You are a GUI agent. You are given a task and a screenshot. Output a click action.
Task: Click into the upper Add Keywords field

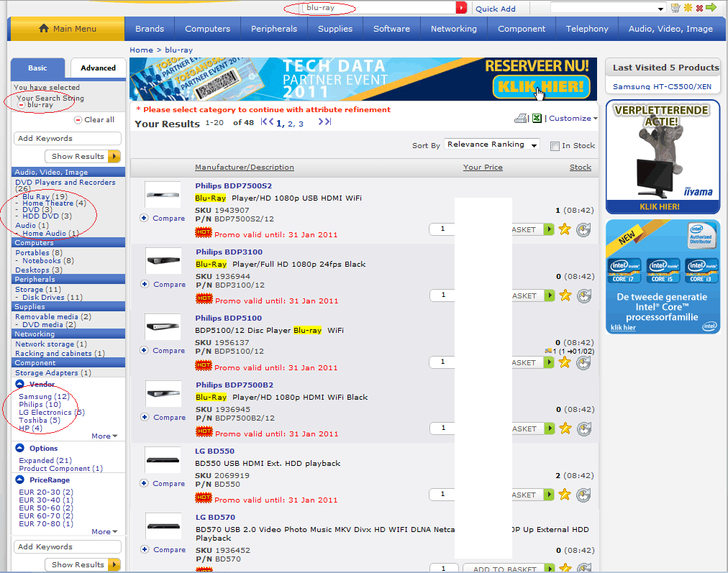coord(68,138)
